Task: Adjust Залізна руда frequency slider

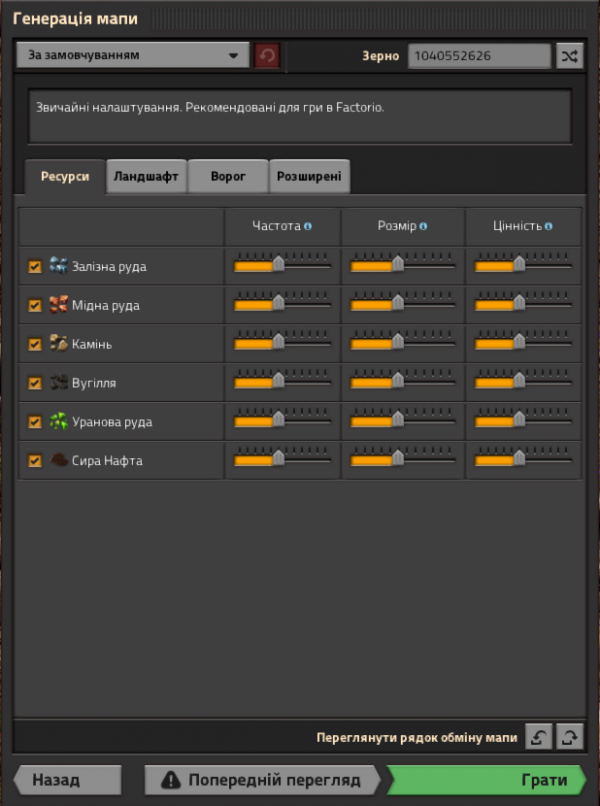Action: [282, 263]
